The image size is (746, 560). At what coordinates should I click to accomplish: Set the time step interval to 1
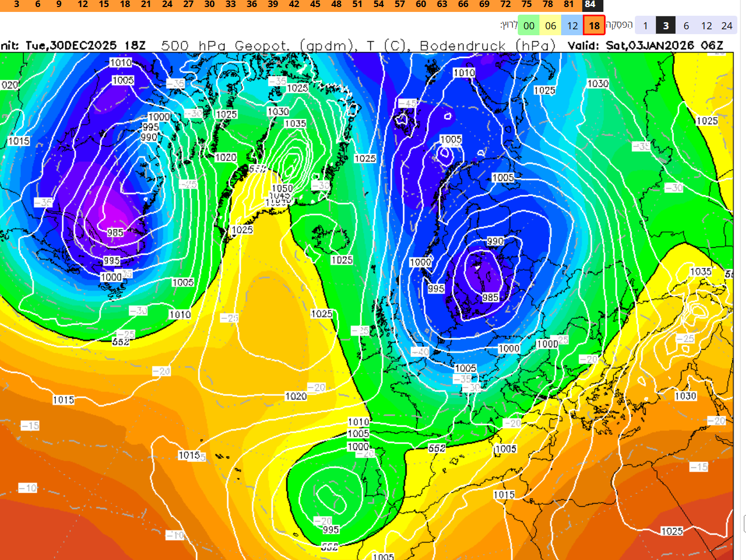pyautogui.click(x=645, y=25)
